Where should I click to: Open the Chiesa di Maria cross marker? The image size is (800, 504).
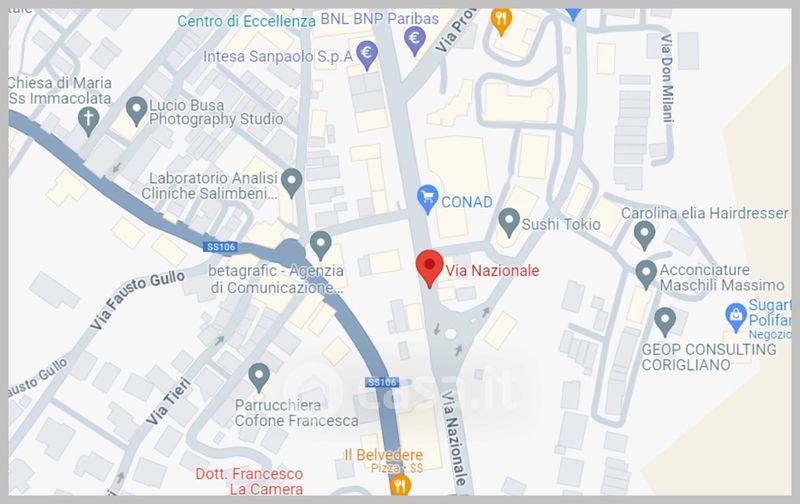(88, 121)
